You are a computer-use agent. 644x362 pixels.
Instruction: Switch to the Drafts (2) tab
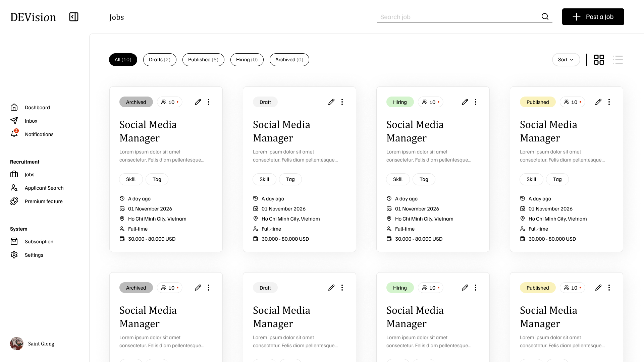[159, 60]
